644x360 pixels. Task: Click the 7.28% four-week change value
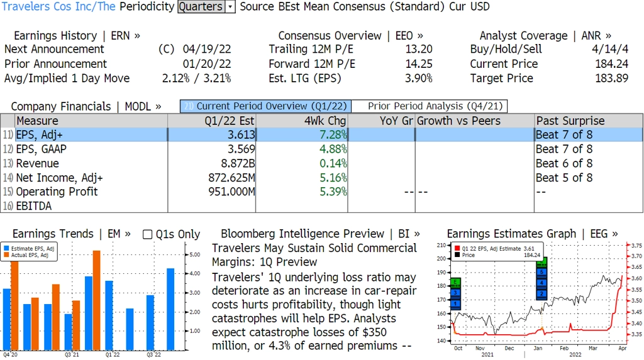coord(333,134)
